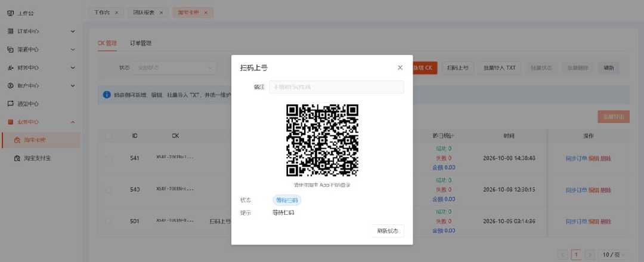Tick the checkbox for row ID 501
This screenshot has height=262, width=644.
coord(109,221)
